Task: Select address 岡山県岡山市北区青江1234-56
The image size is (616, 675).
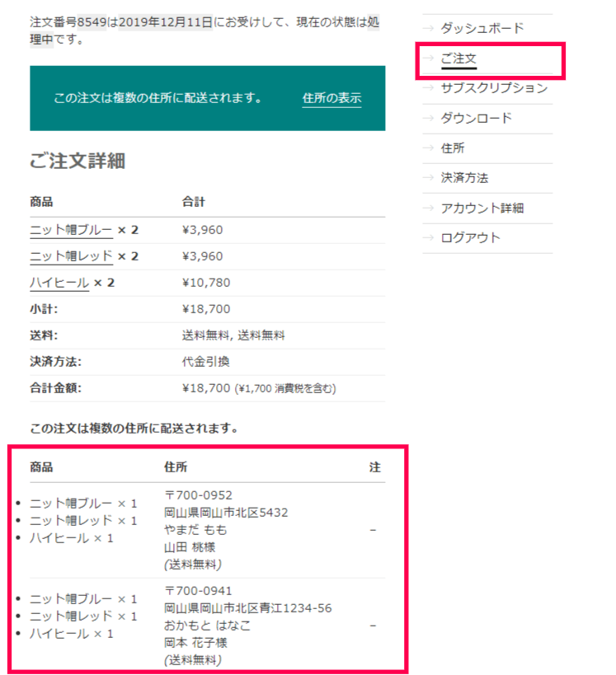Action: [248, 608]
